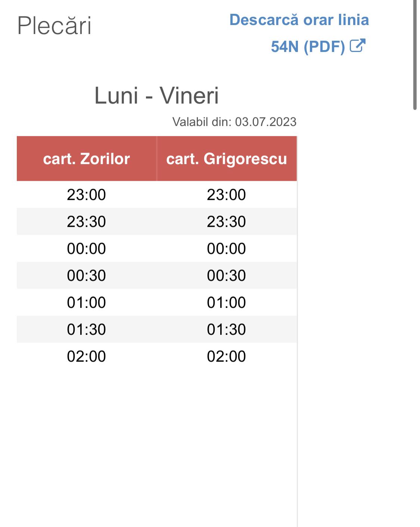Pick the 00:00 departure from cart. Zorilor
Viewport: 420px width, 527px height.
click(x=87, y=249)
